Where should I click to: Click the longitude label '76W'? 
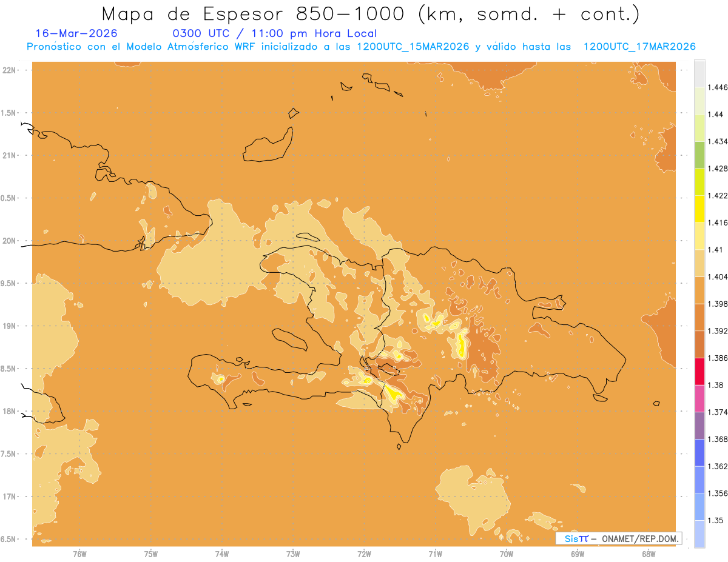pos(79,554)
